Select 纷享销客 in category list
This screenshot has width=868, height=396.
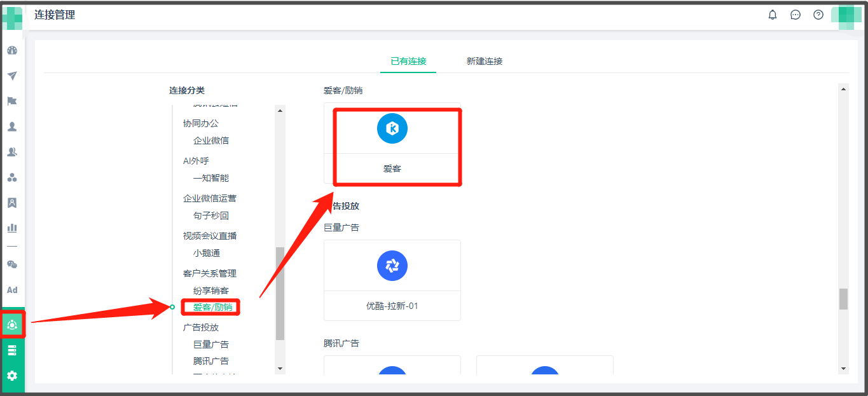(x=211, y=290)
